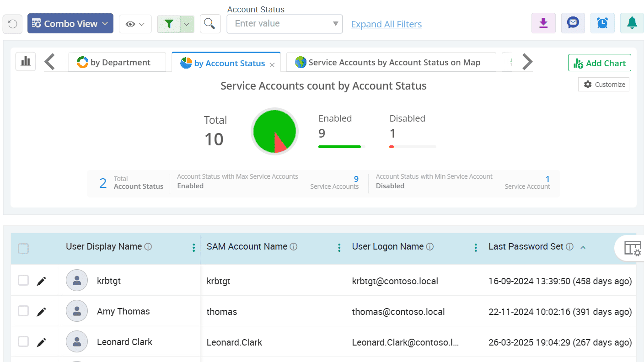
Task: Edit the krbtgt record with the pencil icon
Action: [x=41, y=281]
